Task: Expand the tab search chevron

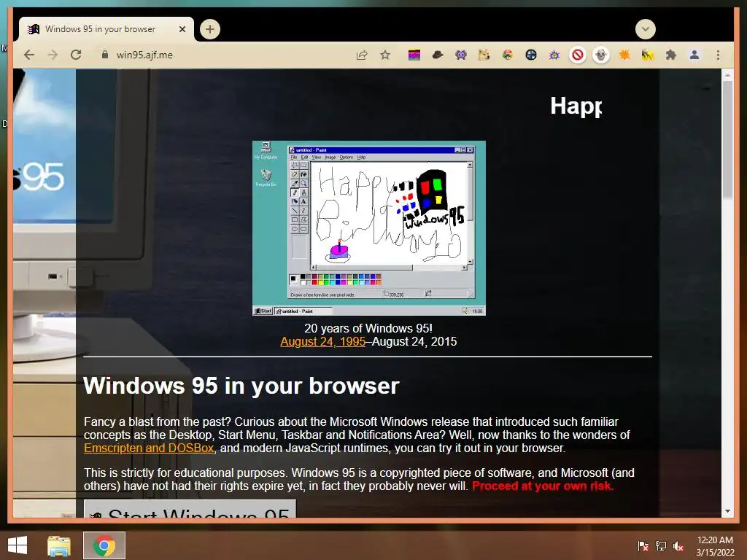Action: [645, 29]
